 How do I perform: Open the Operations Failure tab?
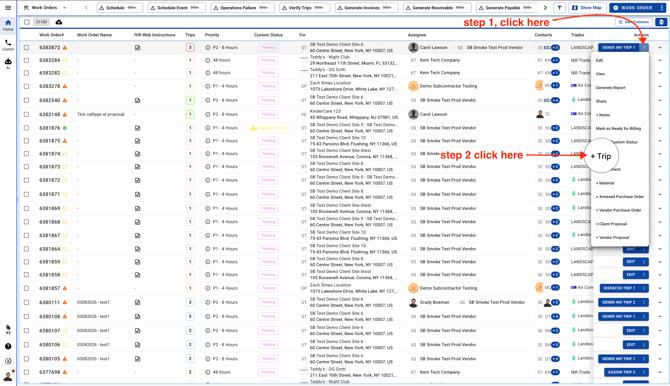[x=243, y=8]
